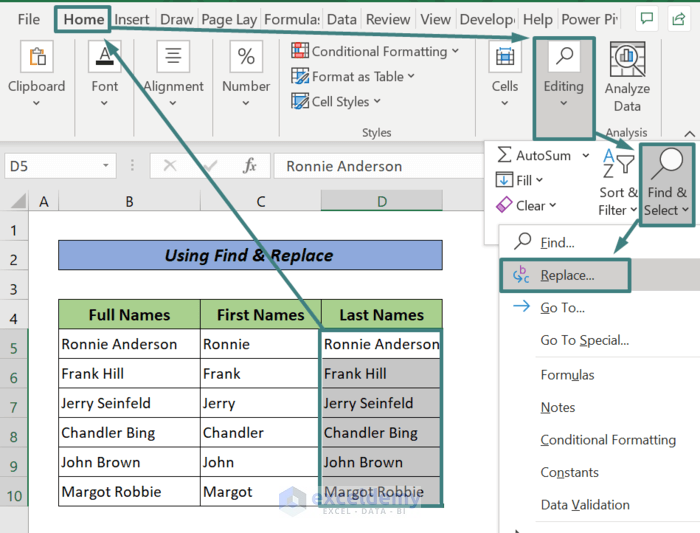Select cell containing Frank Hill in column D

click(380, 374)
